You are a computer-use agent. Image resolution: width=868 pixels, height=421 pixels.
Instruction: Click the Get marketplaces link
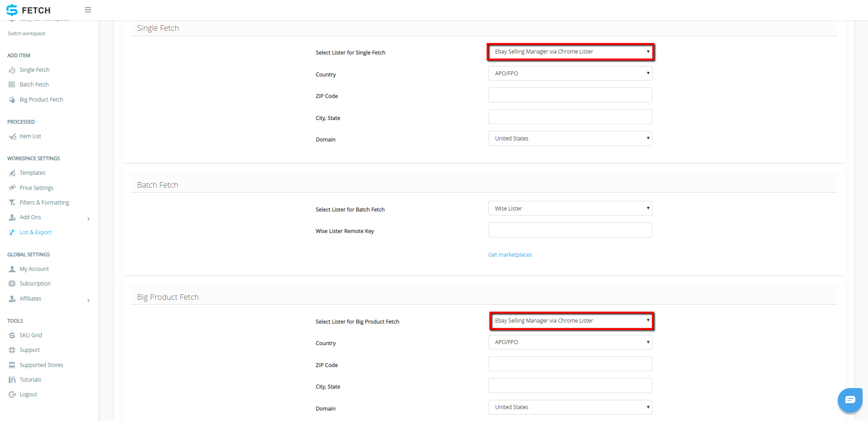[x=510, y=255]
